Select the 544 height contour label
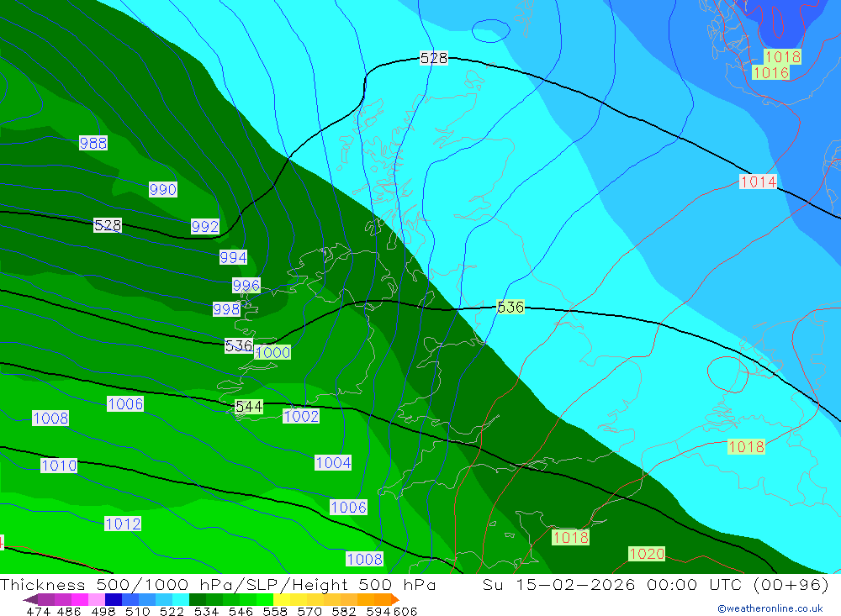 [x=250, y=407]
